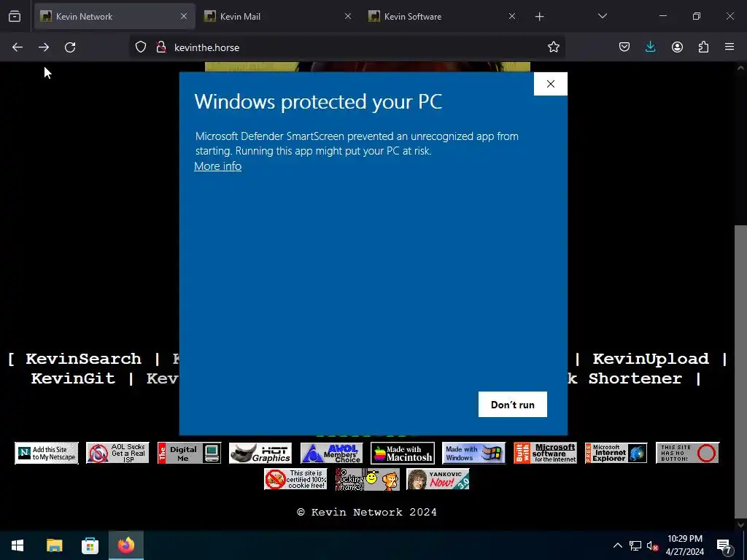Open the extensions puzzle icon
The image size is (747, 560).
(x=703, y=47)
